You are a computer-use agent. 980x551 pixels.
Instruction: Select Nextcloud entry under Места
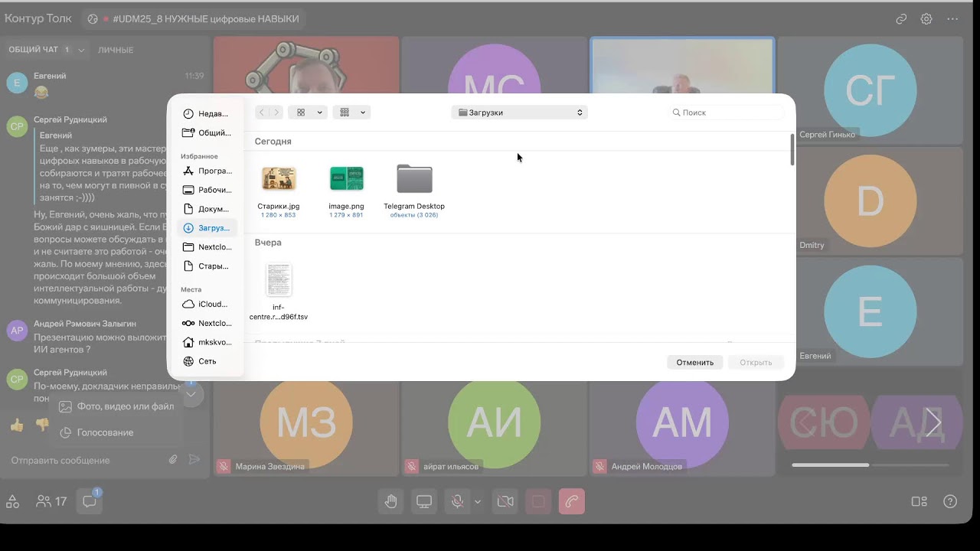click(207, 324)
